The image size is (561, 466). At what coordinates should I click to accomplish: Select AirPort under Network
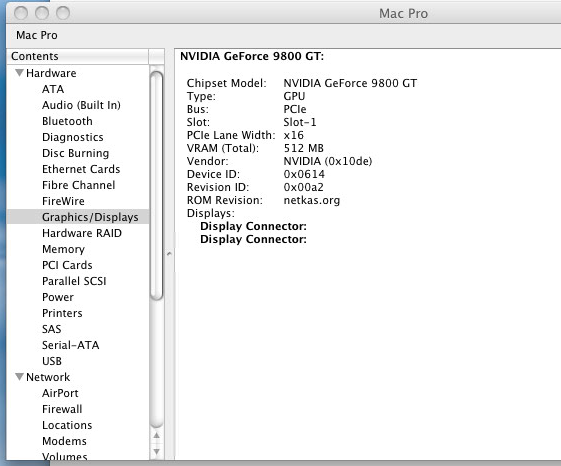(60, 393)
